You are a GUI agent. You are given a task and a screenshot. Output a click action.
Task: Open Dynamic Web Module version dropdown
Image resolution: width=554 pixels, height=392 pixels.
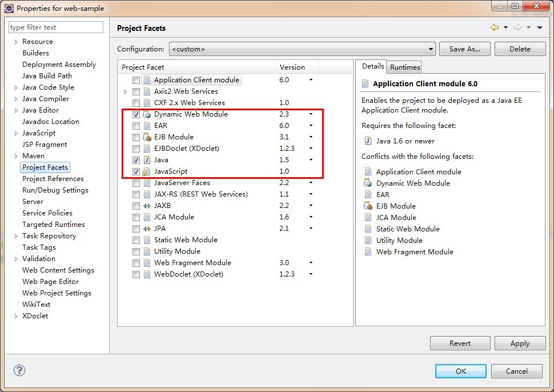[x=311, y=114]
